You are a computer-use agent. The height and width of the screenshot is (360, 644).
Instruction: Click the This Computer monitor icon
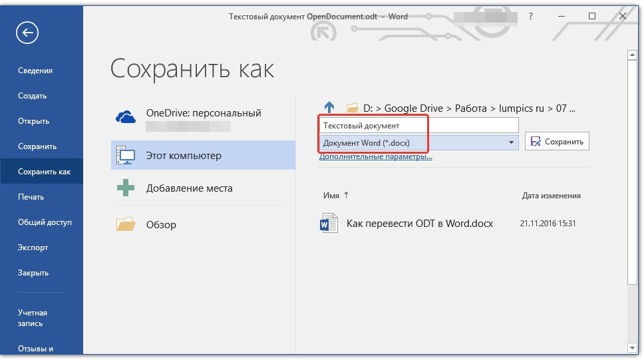click(x=126, y=155)
